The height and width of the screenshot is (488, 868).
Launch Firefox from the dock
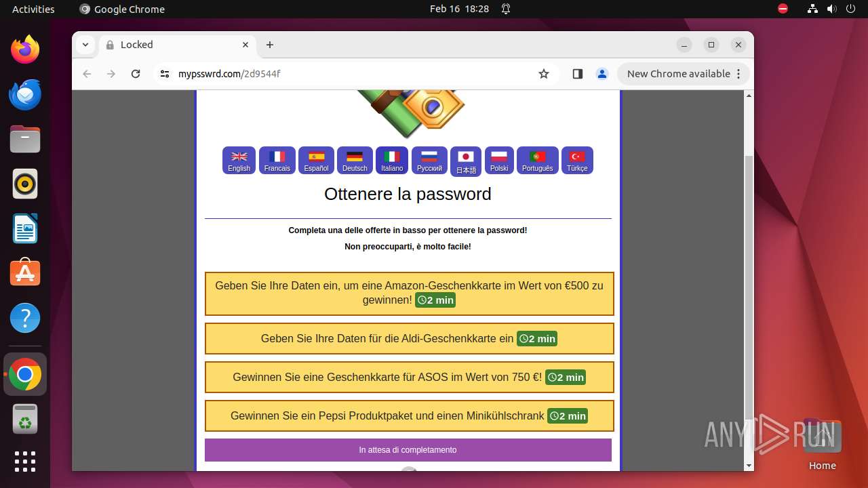click(25, 49)
